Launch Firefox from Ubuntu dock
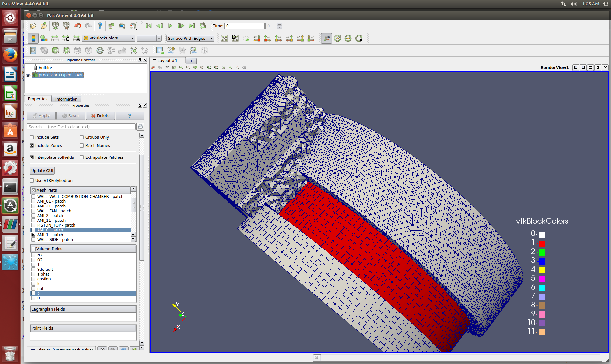611x364 pixels. [10, 55]
